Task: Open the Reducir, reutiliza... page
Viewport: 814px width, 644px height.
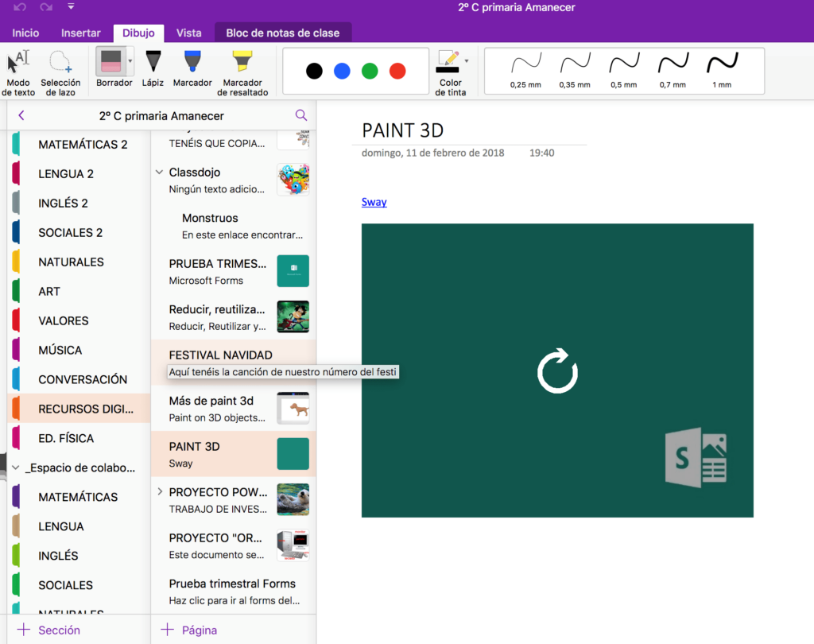Action: tap(234, 317)
